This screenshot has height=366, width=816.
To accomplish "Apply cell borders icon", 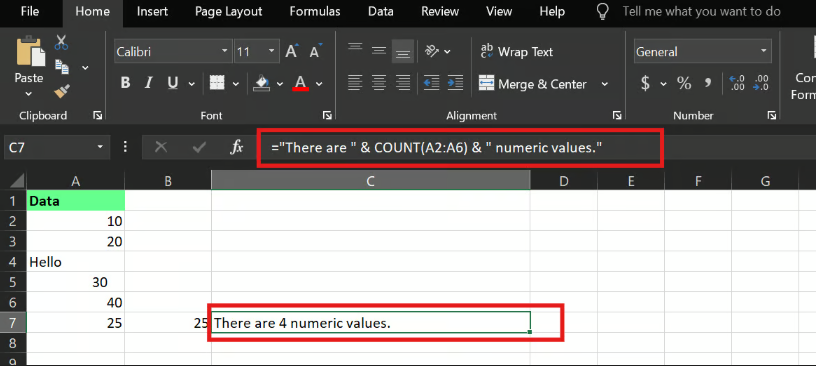I will pos(216,83).
